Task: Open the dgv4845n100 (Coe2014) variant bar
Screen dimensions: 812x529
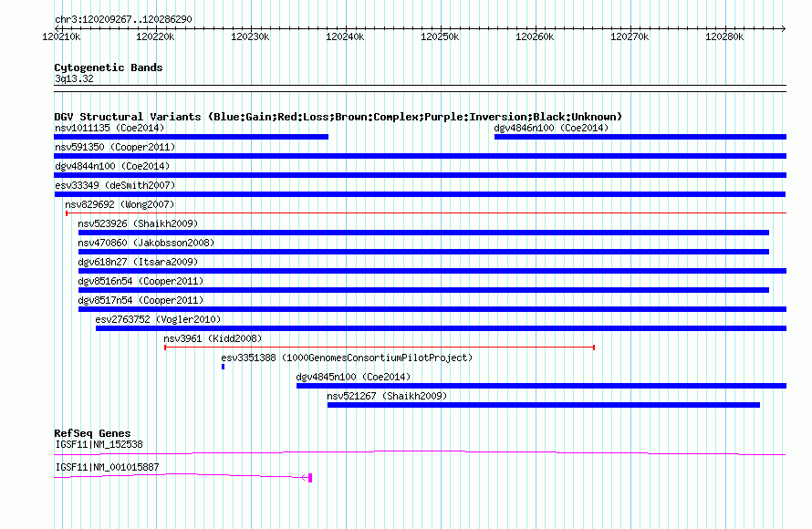Action: pyautogui.click(x=541, y=386)
